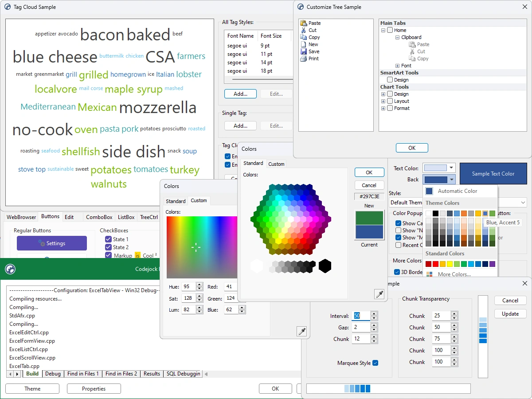Click the large white hexagon in the Standard colors
Screen dimensions: 532x399
[x=257, y=266]
